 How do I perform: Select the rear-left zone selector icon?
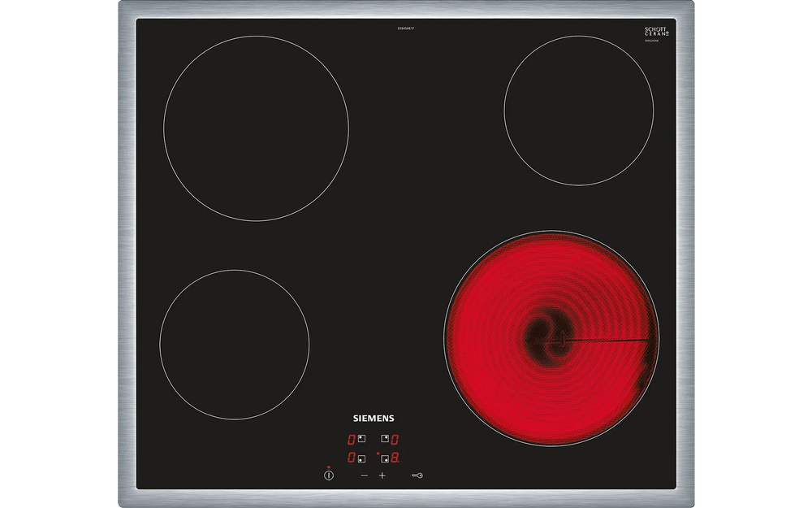361,439
